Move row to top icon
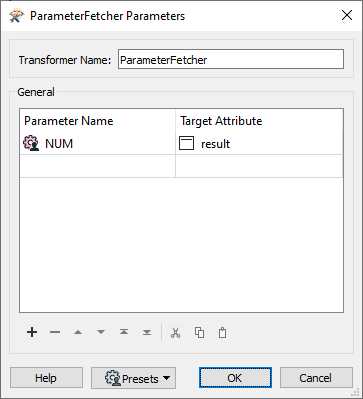This screenshot has width=363, height=399. pyautogui.click(x=124, y=332)
